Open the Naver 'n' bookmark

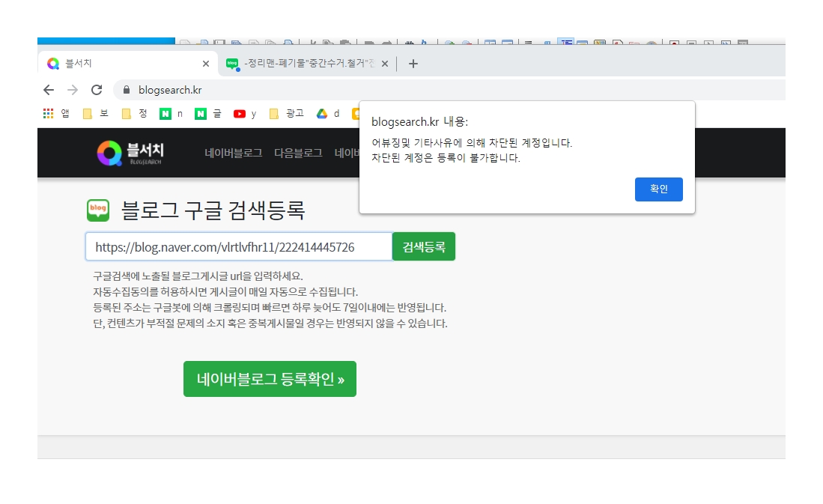(x=171, y=113)
